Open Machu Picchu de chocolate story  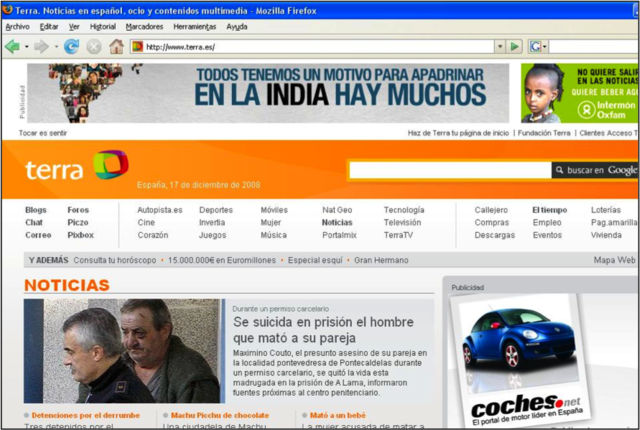click(x=220, y=415)
